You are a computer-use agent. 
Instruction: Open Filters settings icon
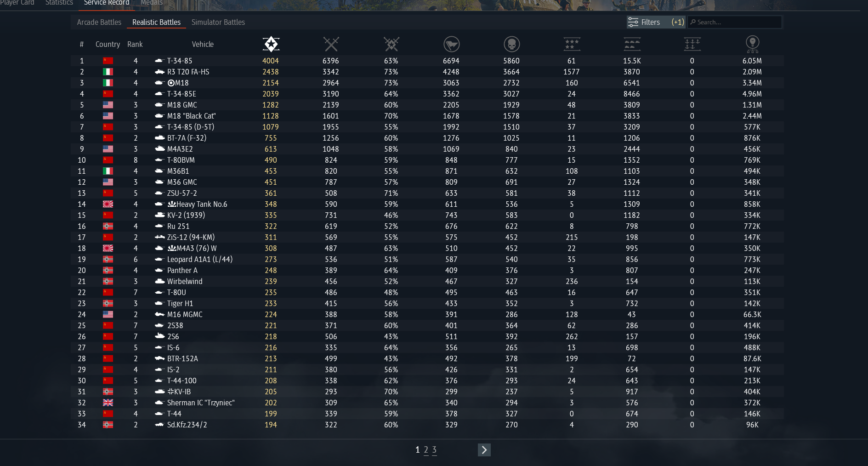(x=633, y=22)
